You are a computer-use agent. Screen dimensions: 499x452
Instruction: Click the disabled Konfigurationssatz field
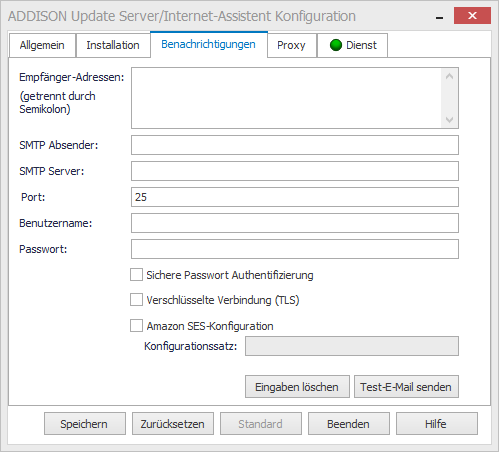point(352,346)
